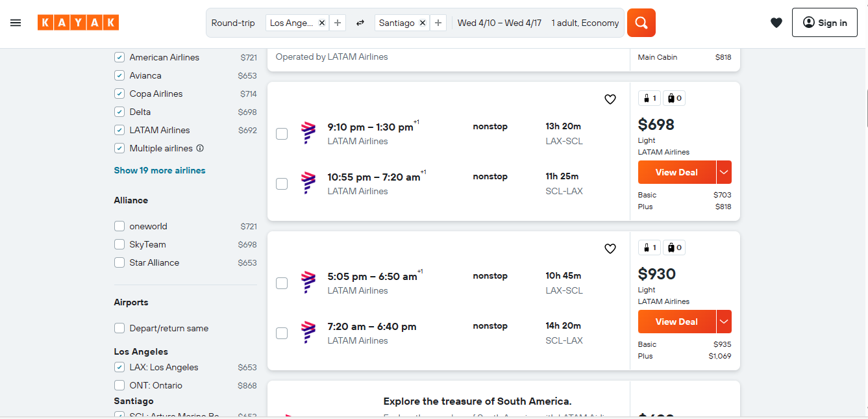Click 'Explore the treasure of South America.' ad
The width and height of the screenshot is (868, 419).
click(x=478, y=401)
